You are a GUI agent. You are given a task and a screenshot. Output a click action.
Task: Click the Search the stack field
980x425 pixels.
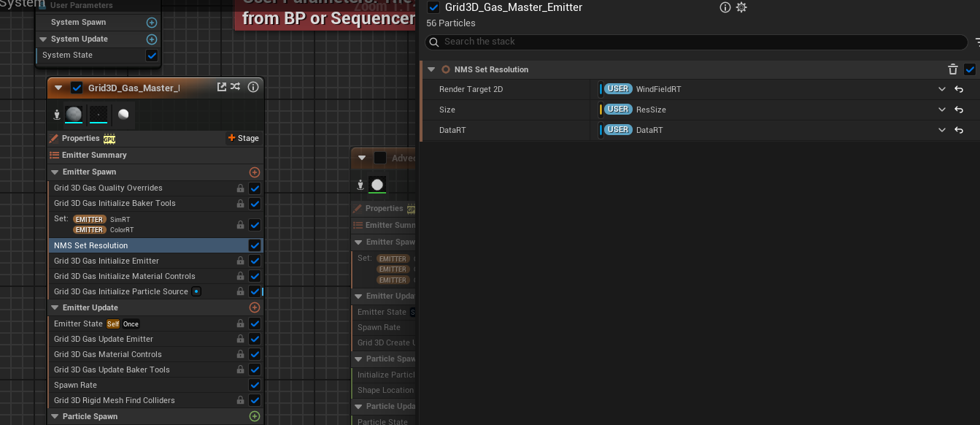point(697,42)
